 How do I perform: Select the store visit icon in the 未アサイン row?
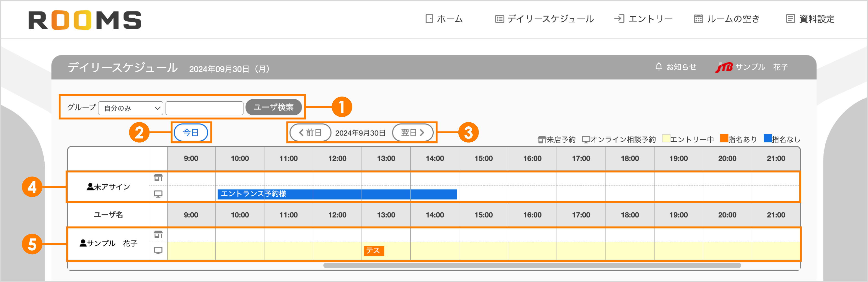tap(158, 178)
